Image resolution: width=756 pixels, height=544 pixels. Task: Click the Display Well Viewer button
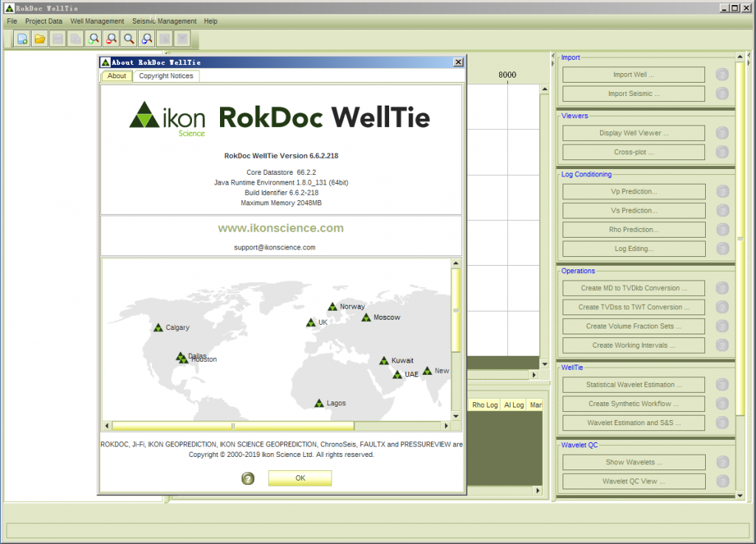click(633, 133)
